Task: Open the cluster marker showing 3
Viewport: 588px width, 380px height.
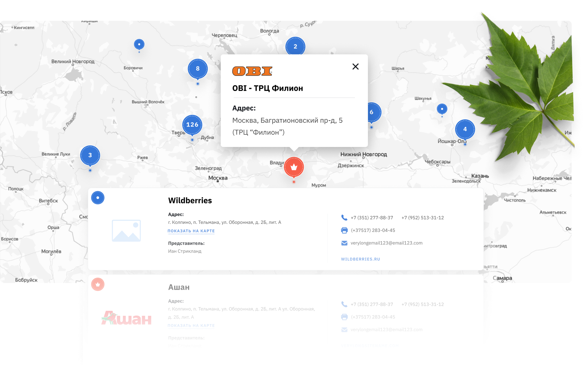Action: pyautogui.click(x=90, y=155)
